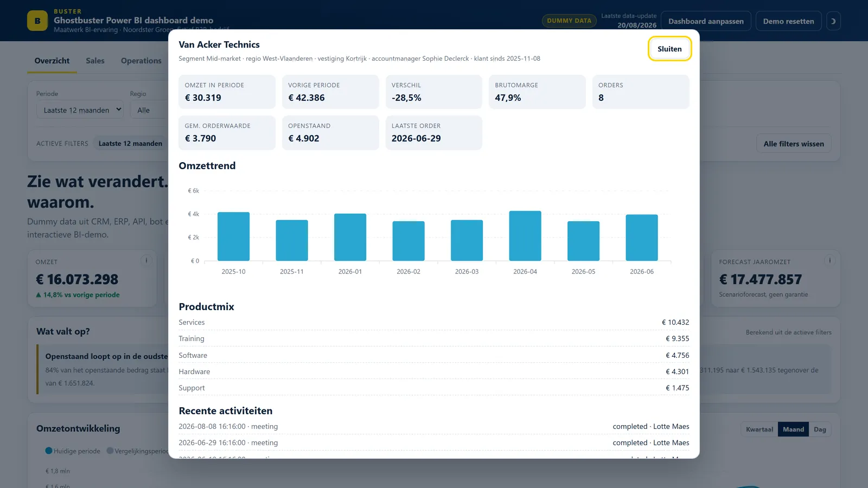The width and height of the screenshot is (868, 488).
Task: Click the Ghostbuster Power BI dashboard demo title
Action: click(x=133, y=20)
